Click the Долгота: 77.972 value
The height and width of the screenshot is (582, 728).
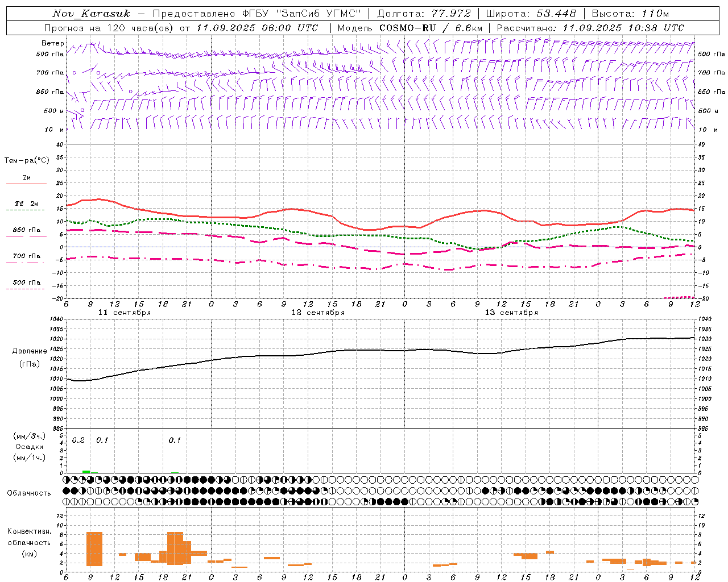[424, 14]
